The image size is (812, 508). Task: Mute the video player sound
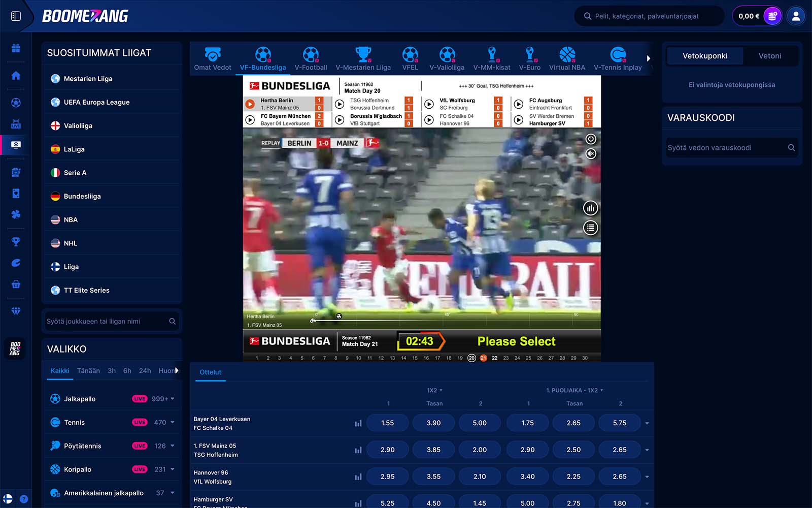(591, 153)
